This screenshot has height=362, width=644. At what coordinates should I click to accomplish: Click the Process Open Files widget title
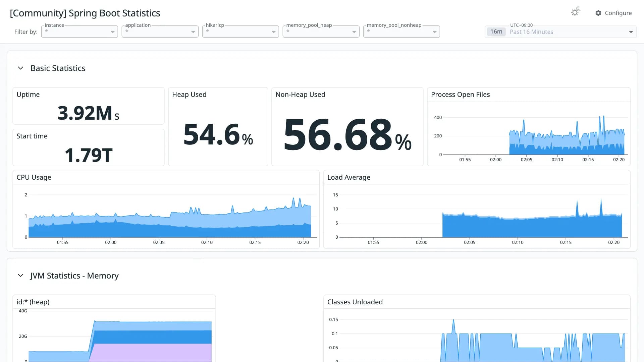460,95
